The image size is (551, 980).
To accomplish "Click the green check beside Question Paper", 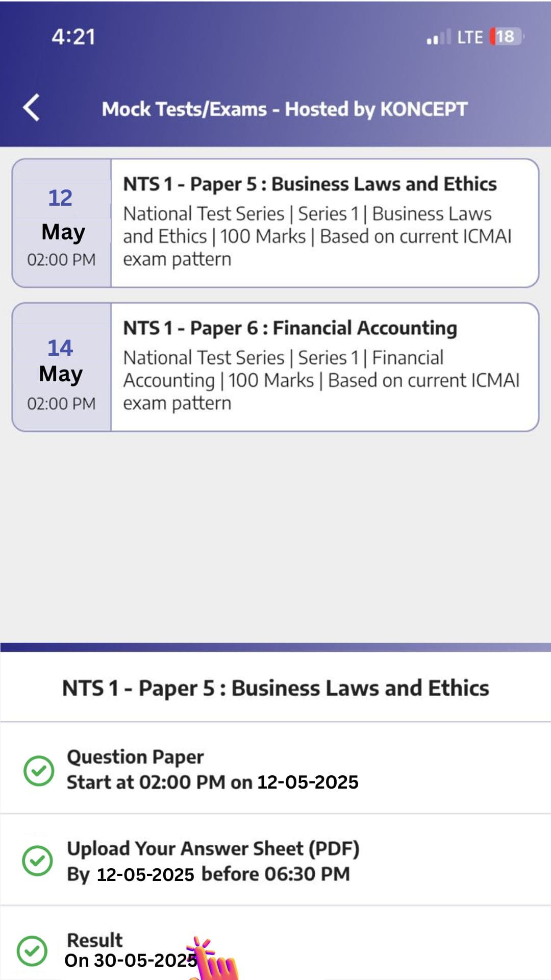I will click(39, 770).
